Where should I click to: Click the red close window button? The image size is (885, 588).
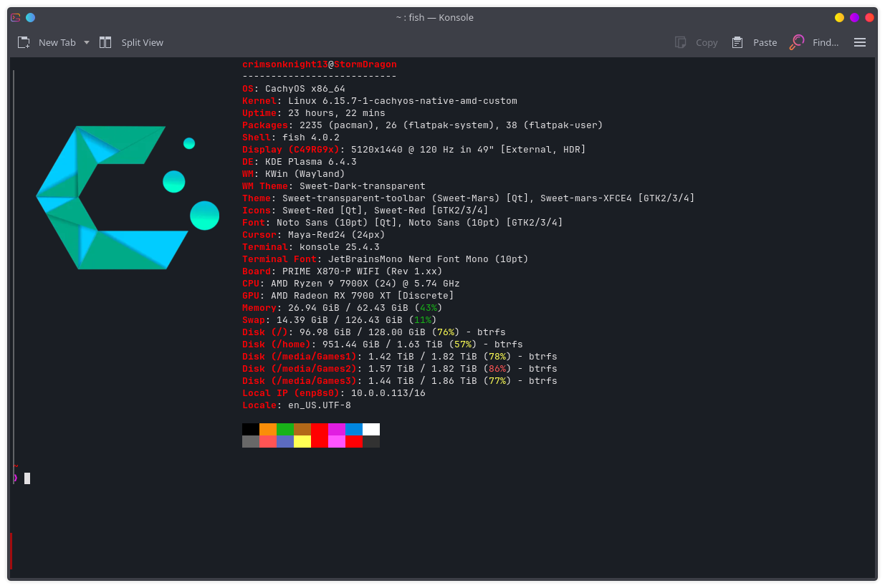pyautogui.click(x=869, y=17)
